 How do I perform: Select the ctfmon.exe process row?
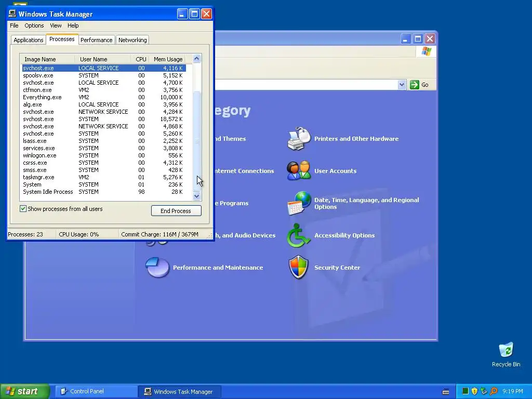[104, 90]
